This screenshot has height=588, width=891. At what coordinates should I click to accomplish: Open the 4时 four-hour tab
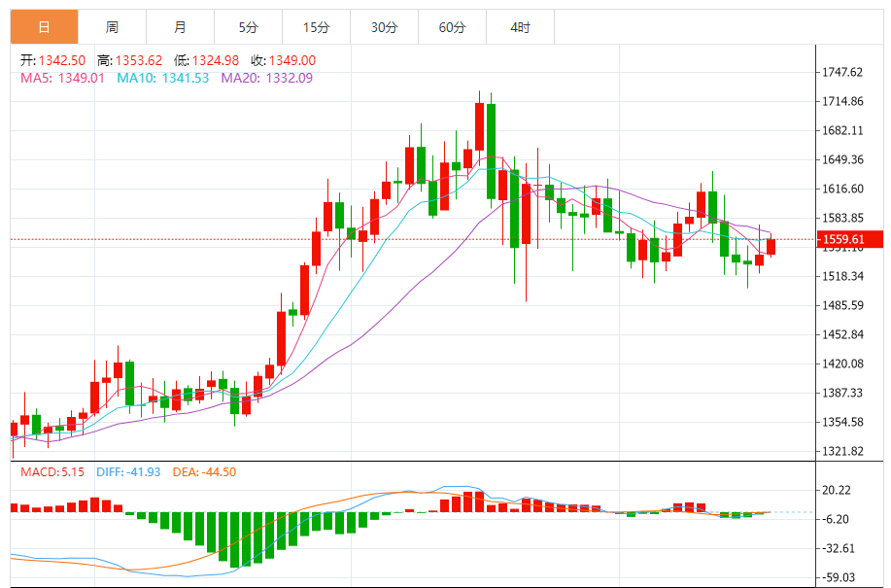pos(520,27)
